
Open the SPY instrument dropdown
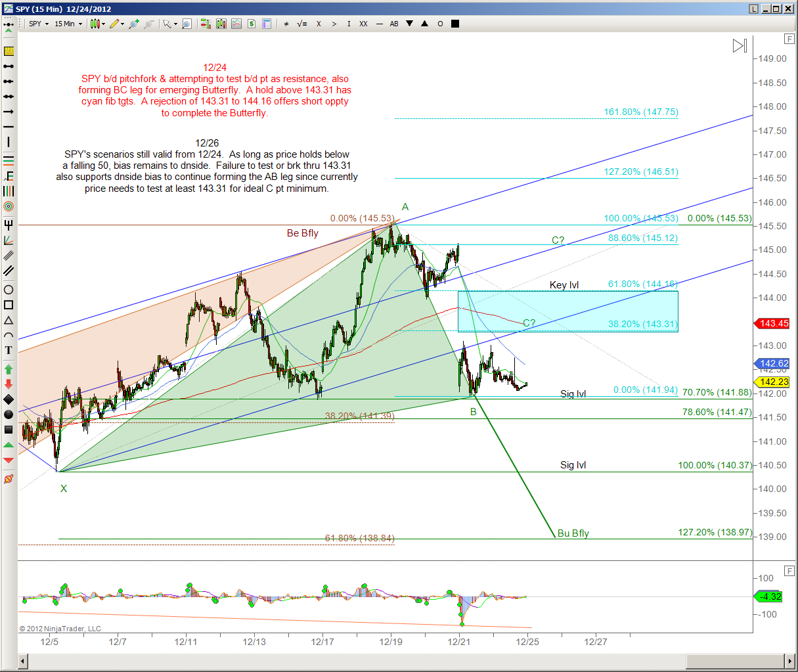(39, 24)
